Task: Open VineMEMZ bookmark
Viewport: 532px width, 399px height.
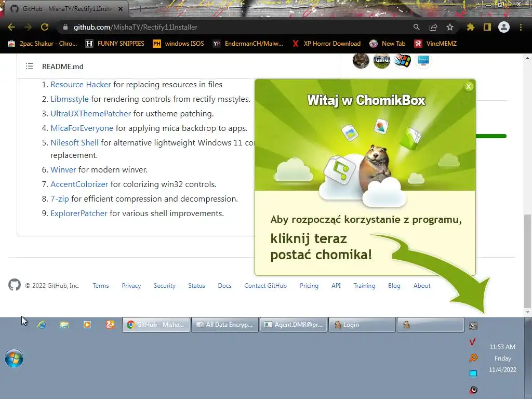Action: pos(435,44)
